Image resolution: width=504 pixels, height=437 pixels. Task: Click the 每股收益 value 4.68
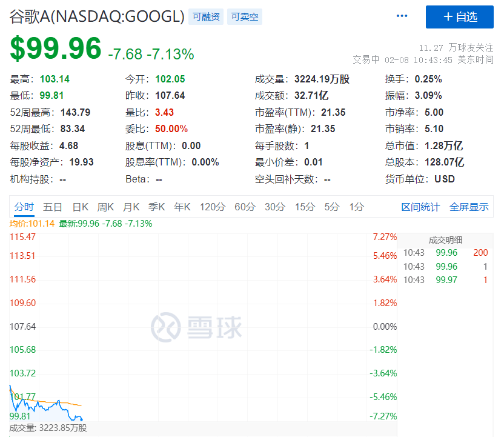(69, 145)
